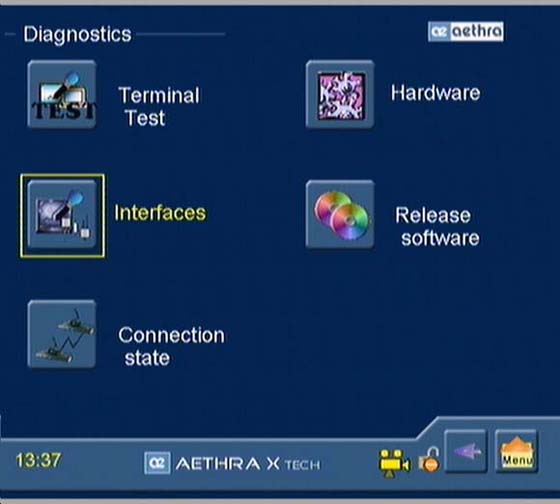The image size is (560, 504).
Task: Click the ae emblem in top-right logo
Action: pos(439,32)
